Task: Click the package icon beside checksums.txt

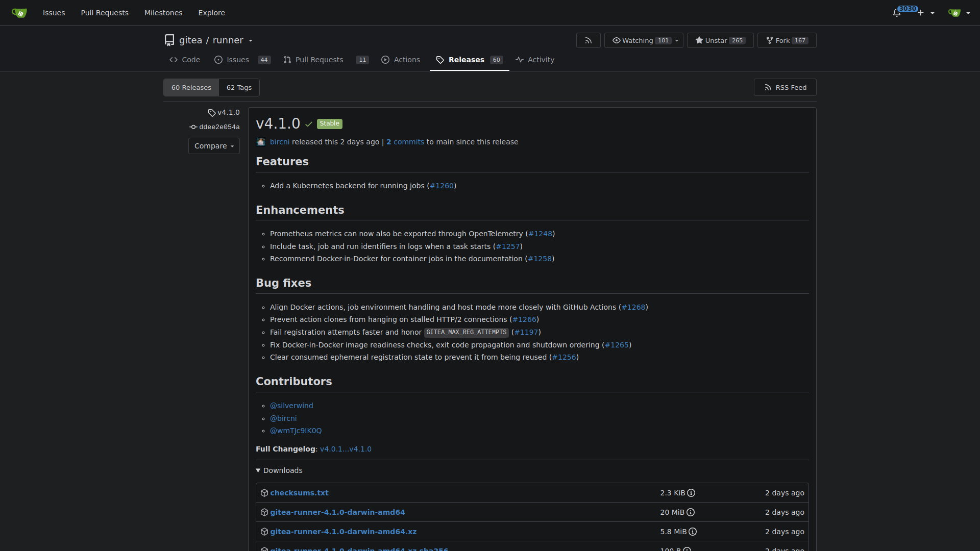Action: click(264, 493)
